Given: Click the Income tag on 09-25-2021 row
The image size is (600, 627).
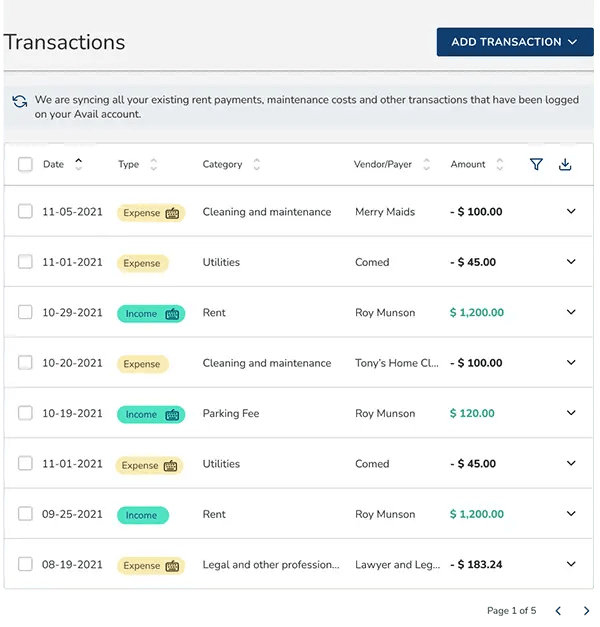Looking at the screenshot, I should (x=142, y=515).
